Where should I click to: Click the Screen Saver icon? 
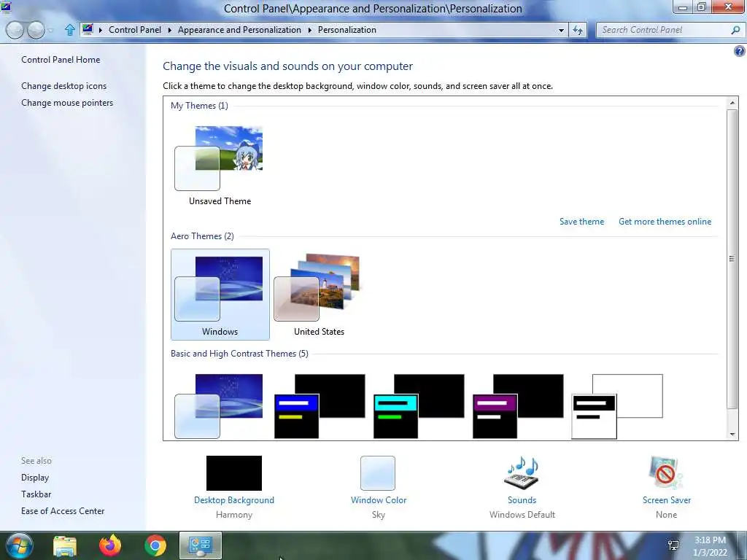(666, 472)
